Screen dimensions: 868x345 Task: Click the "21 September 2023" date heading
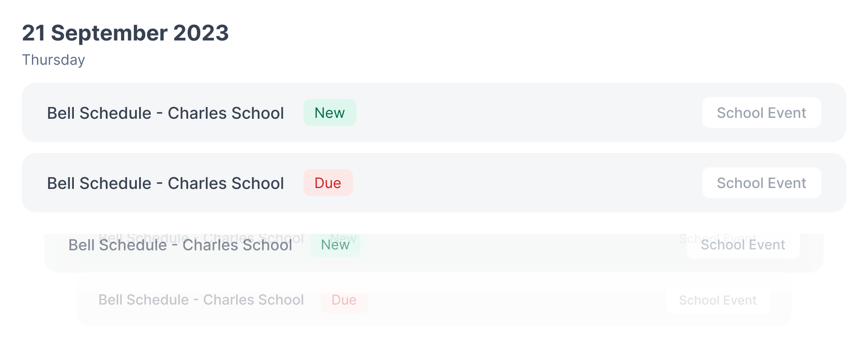pos(125,33)
